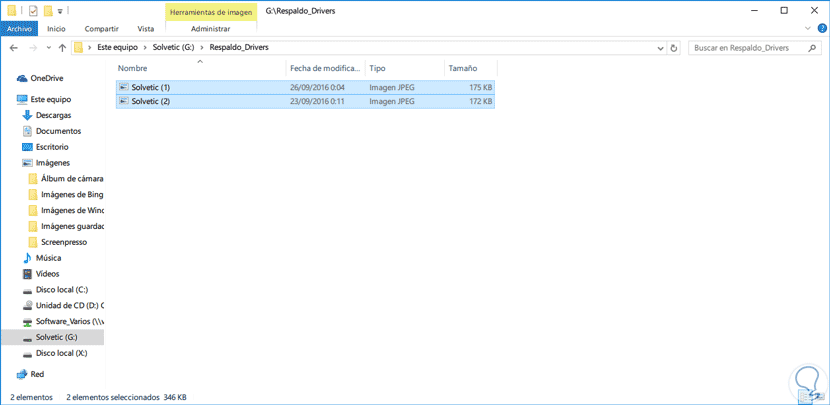This screenshot has width=830, height=405.
Task: Switch to the Vista ribbon tab
Action: coord(146,29)
